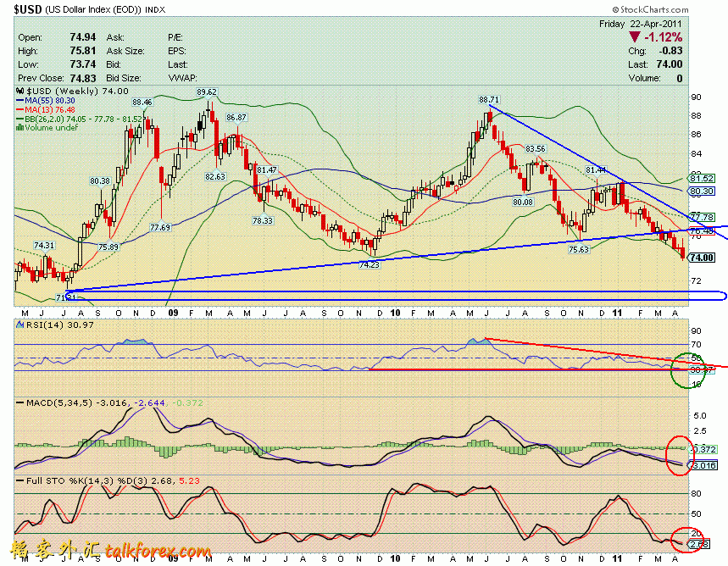The height and width of the screenshot is (566, 728).
Task: Click the candlestick icon before $USD (Weekly)
Action: 20,91
